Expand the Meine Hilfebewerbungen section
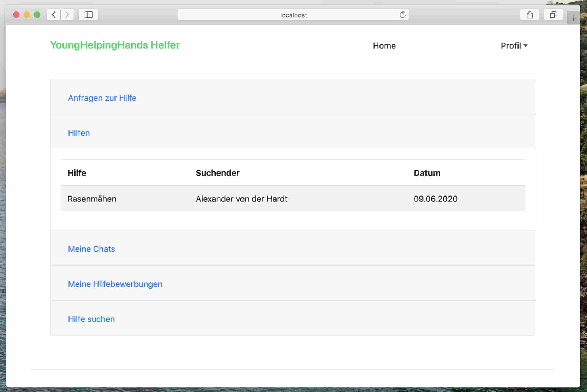Viewport: 587px width, 392px height. pos(115,284)
